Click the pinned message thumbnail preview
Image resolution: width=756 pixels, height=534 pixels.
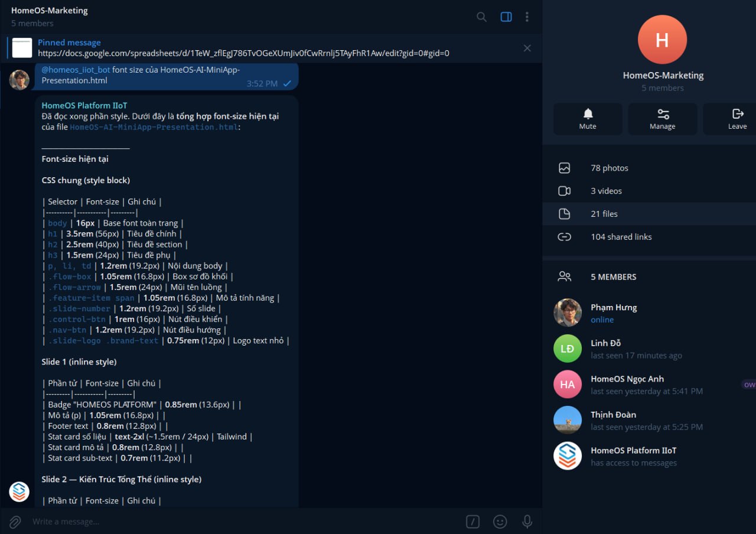click(x=22, y=48)
